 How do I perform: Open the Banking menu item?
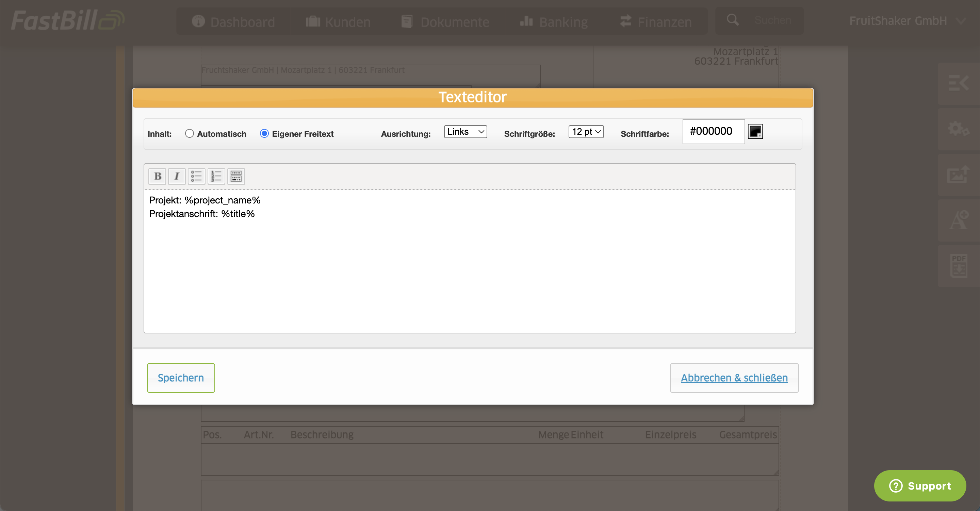point(554,21)
